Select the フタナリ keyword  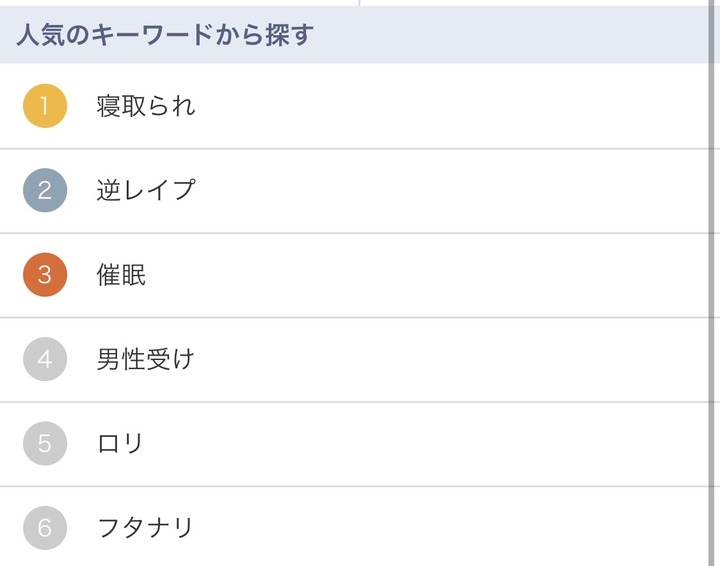pos(146,528)
